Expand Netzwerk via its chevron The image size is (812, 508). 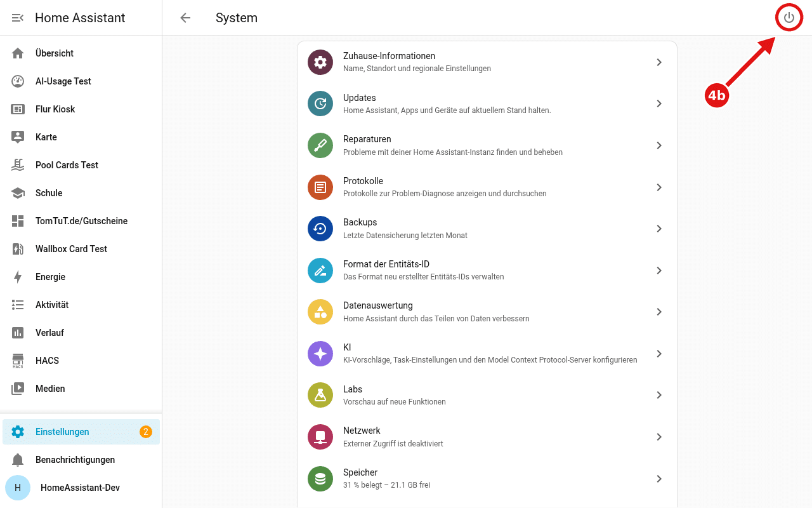(659, 437)
